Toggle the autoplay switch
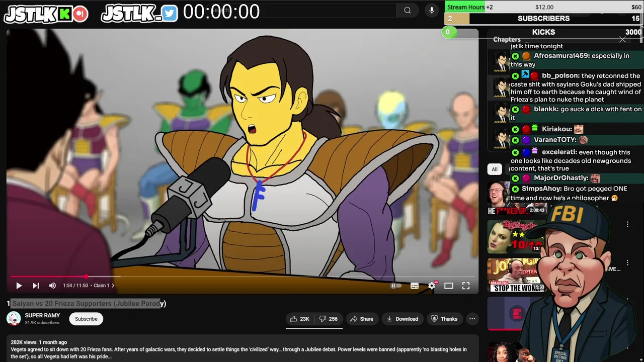This screenshot has width=644, height=362. pos(396,286)
